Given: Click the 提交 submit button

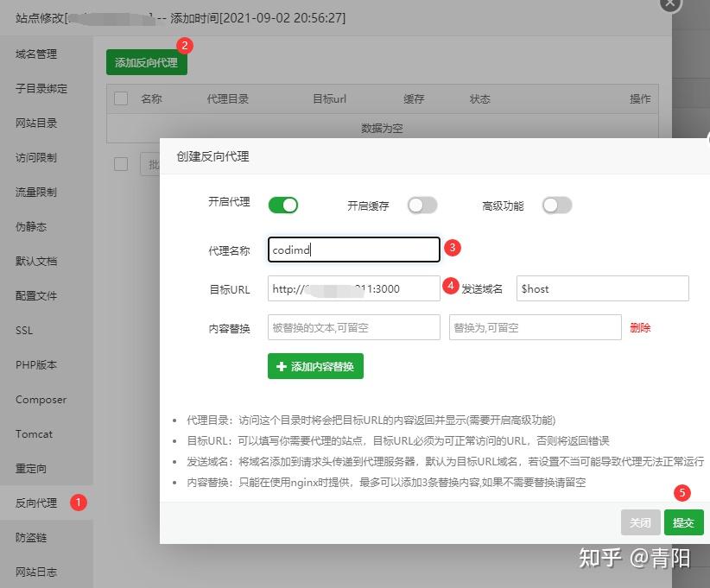Looking at the screenshot, I should point(683,522).
